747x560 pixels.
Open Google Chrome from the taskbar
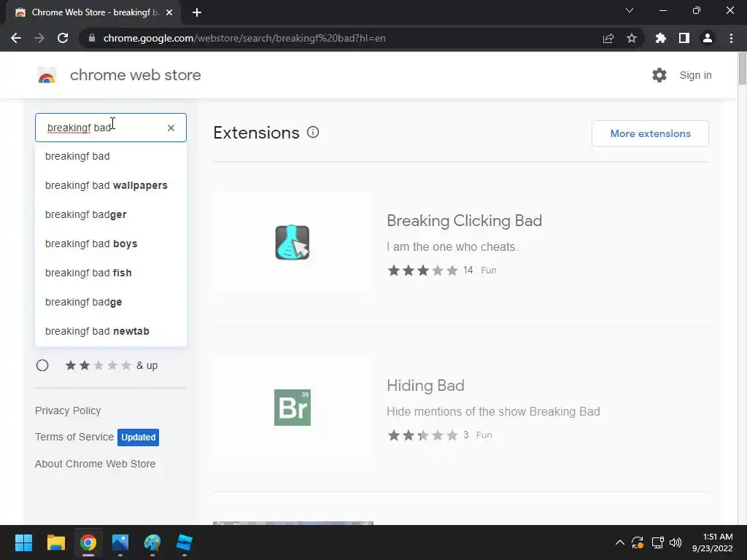coord(88,542)
